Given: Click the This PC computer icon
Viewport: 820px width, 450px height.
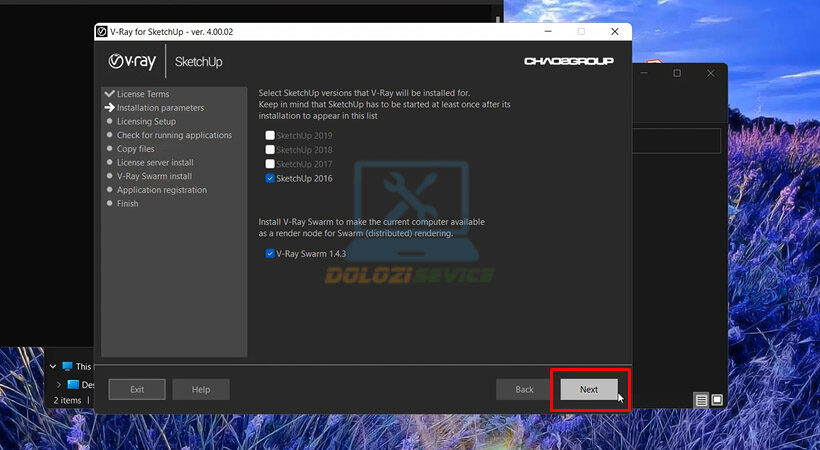Looking at the screenshot, I should pyautogui.click(x=67, y=367).
